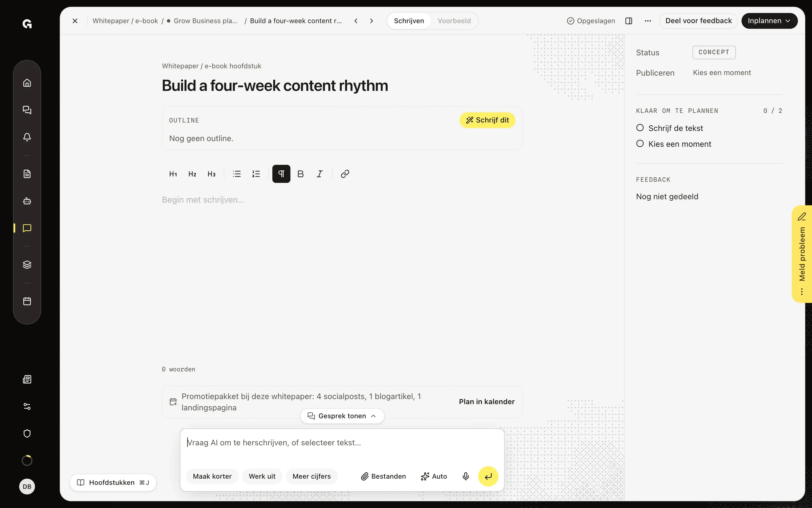Check the Kies een moment checklist circle
The image size is (812, 508).
(x=640, y=144)
